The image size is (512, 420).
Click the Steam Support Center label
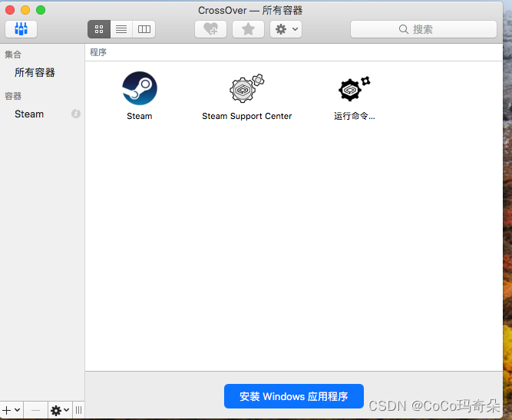247,116
